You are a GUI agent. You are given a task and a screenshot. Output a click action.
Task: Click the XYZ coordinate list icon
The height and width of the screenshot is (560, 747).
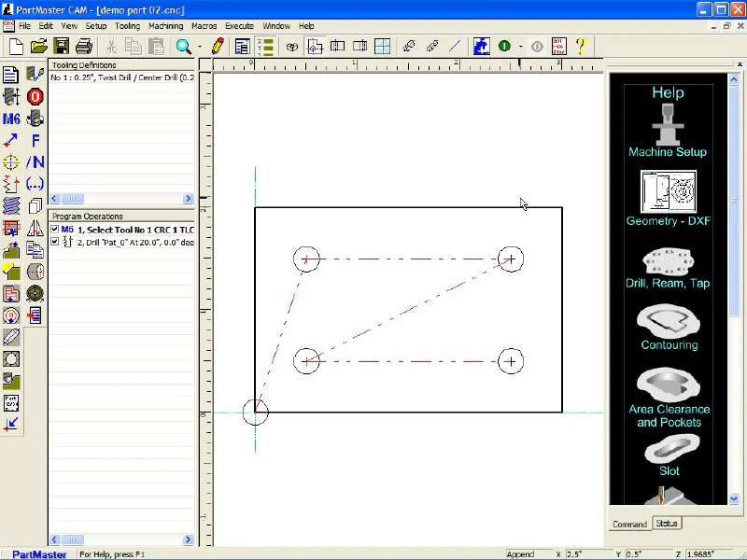click(265, 46)
